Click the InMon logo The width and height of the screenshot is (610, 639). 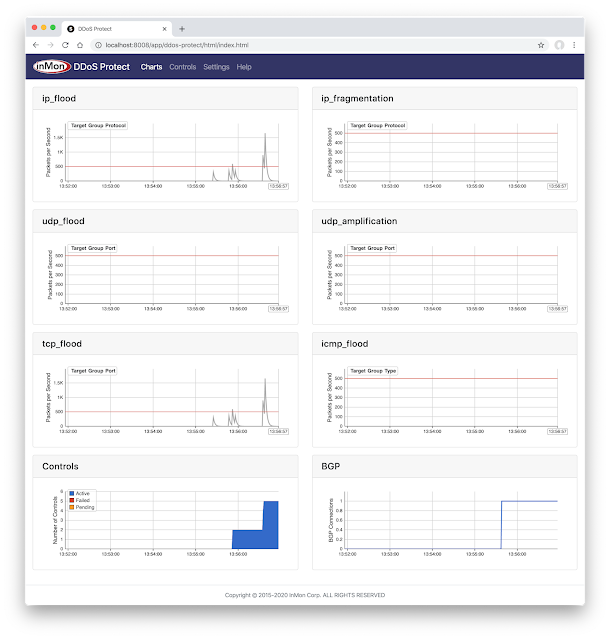[52, 66]
